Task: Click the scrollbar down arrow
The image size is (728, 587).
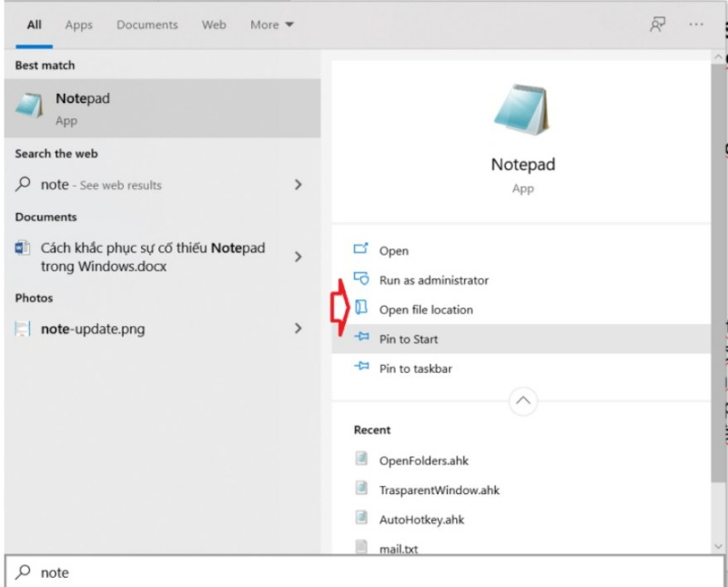Action: [718, 546]
